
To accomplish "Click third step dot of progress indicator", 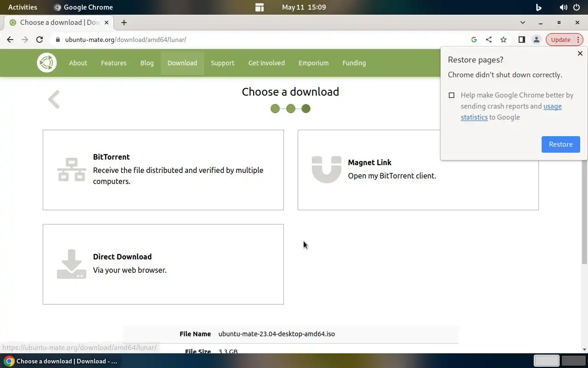I will pos(306,109).
